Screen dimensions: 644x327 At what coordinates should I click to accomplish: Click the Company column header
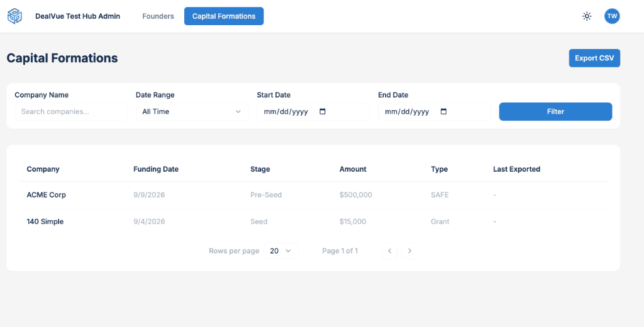point(43,169)
